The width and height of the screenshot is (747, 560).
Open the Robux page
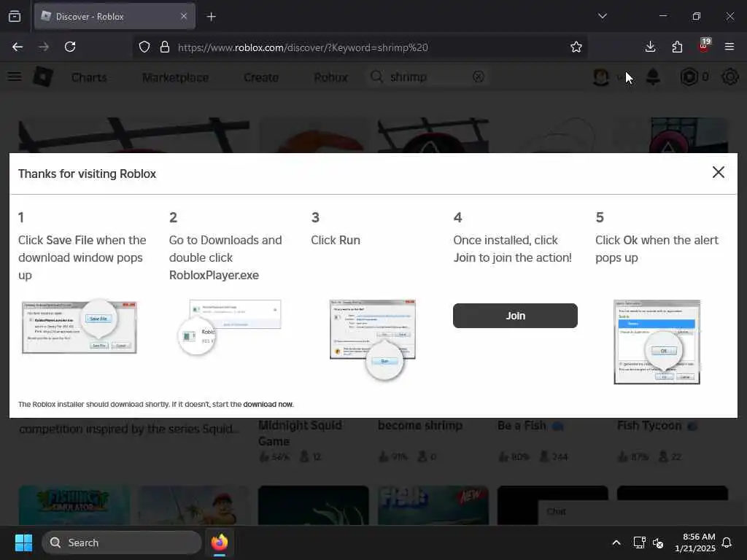tap(331, 77)
